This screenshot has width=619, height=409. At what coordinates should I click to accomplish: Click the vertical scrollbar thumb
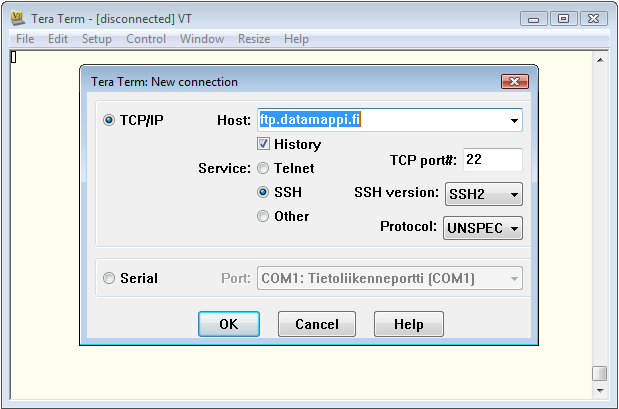click(x=600, y=373)
